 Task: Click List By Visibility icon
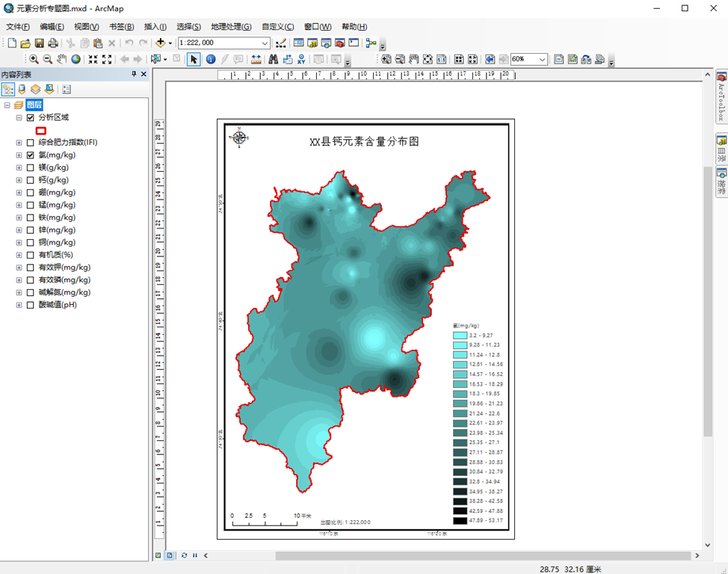tap(36, 89)
